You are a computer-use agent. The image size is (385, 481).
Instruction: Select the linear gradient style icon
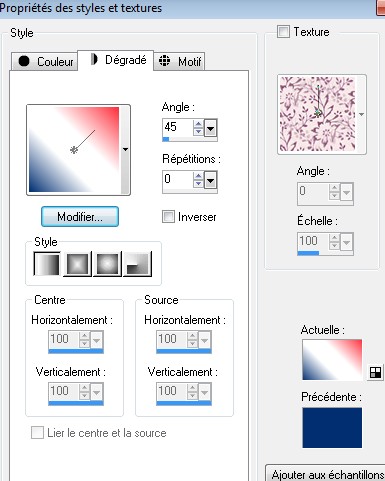click(x=47, y=264)
